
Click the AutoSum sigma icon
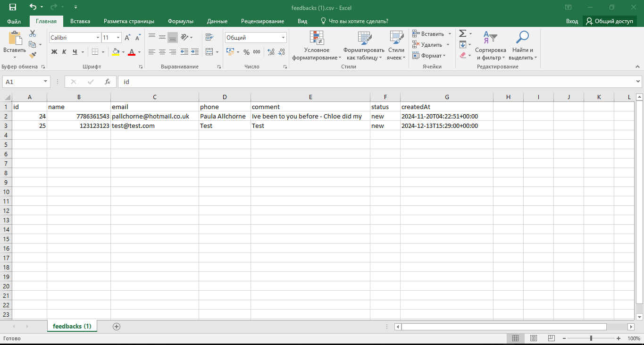(x=463, y=34)
